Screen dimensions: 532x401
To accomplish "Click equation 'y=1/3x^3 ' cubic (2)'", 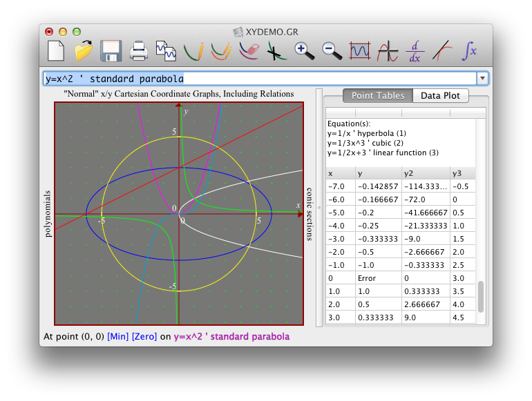I will (365, 143).
